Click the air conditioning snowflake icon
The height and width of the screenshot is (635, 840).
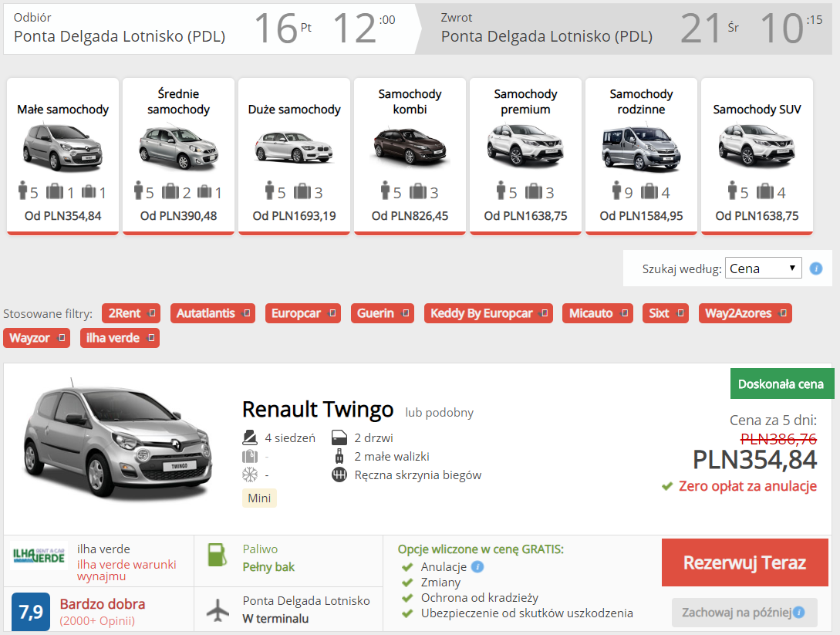coord(250,475)
